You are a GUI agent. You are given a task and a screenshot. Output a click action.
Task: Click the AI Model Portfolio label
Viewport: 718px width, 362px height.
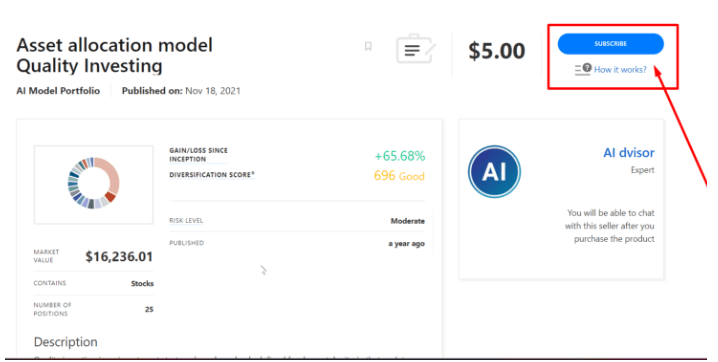[x=58, y=91]
